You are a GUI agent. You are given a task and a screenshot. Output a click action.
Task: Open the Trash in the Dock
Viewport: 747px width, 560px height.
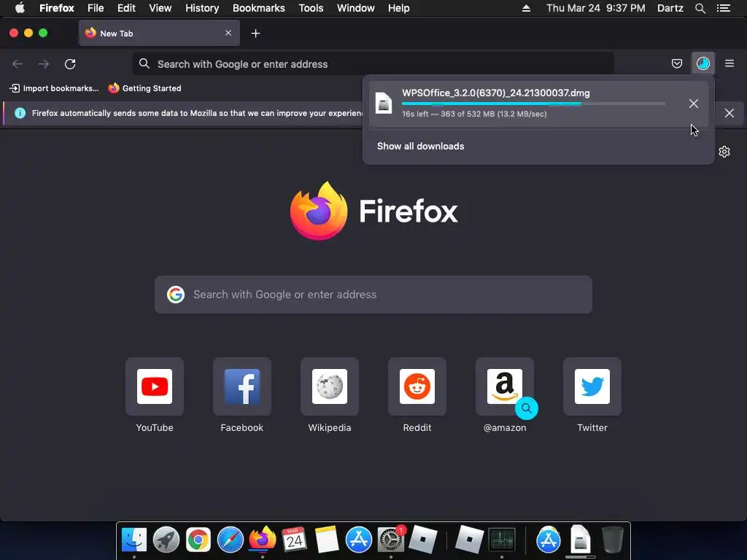(x=613, y=540)
